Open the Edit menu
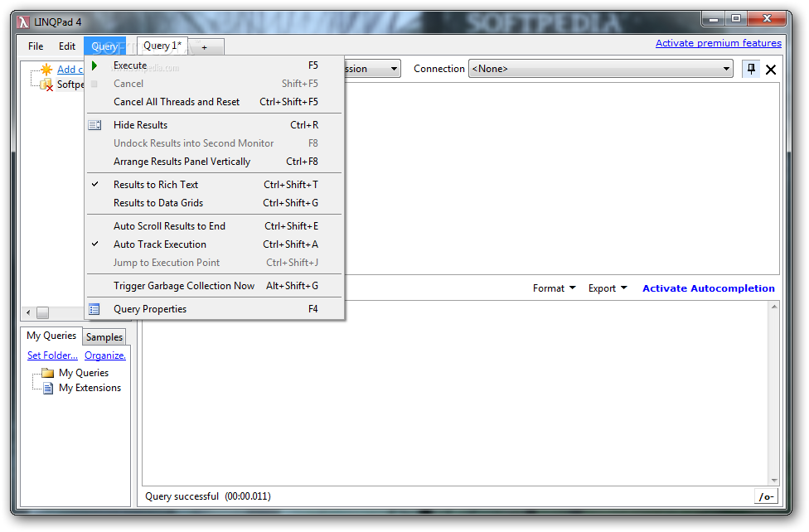This screenshot has height=532, width=809. click(67, 46)
